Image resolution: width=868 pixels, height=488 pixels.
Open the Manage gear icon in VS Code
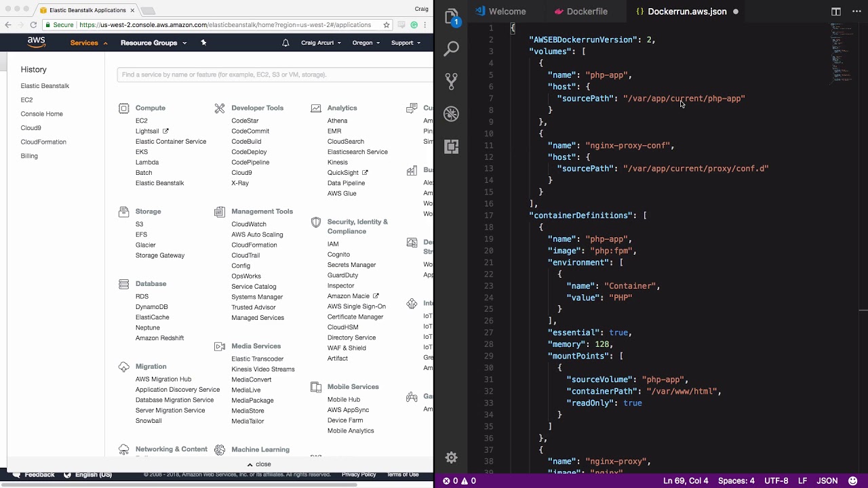tap(451, 457)
